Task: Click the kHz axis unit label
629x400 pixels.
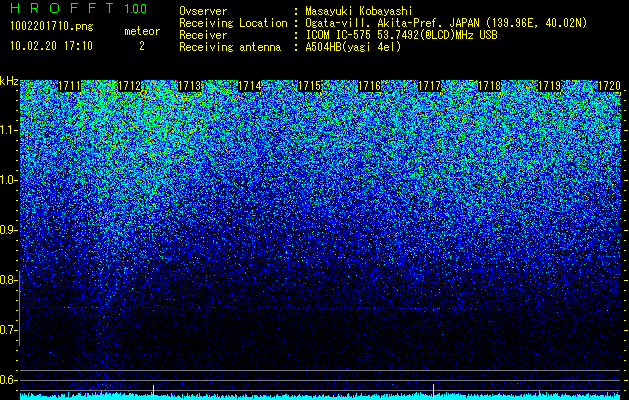Action: pyautogui.click(x=9, y=81)
